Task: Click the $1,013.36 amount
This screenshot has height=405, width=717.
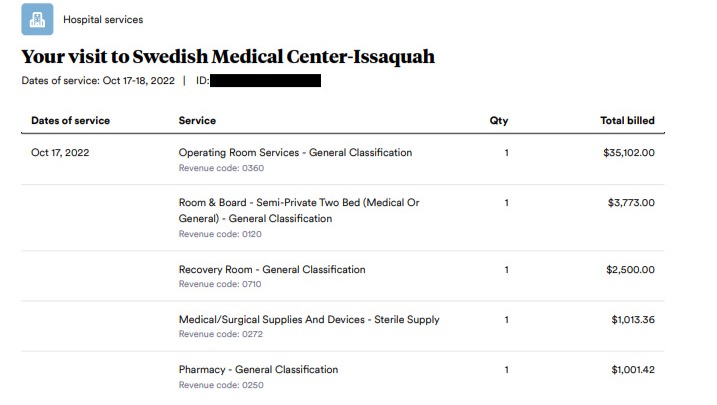Action: pyautogui.click(x=633, y=320)
